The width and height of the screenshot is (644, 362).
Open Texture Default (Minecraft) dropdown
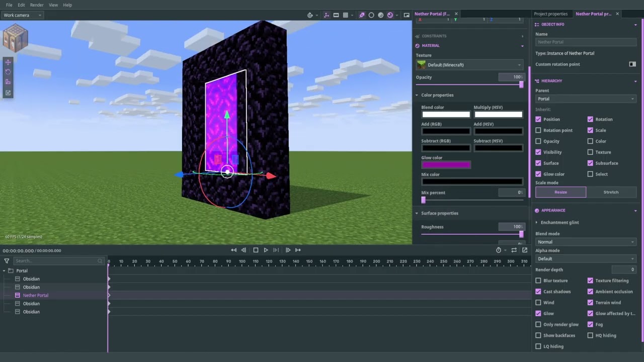click(x=469, y=65)
